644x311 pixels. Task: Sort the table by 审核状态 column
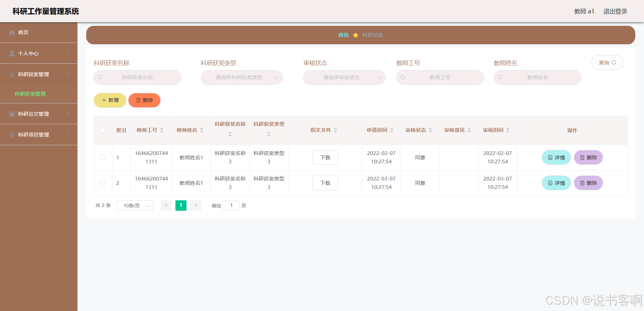tap(430, 130)
